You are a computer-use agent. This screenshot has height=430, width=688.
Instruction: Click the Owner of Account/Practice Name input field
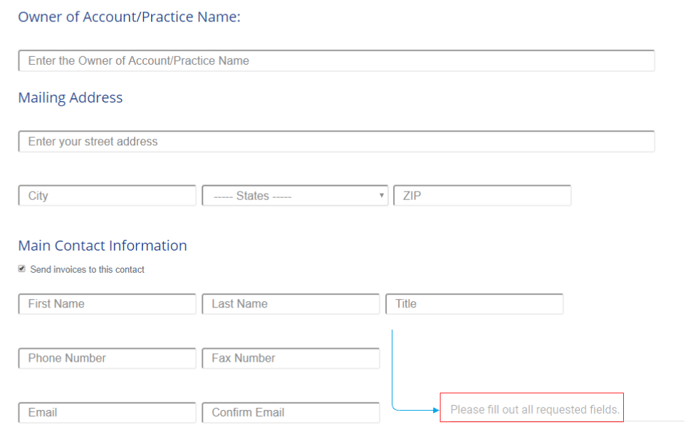[x=337, y=61]
